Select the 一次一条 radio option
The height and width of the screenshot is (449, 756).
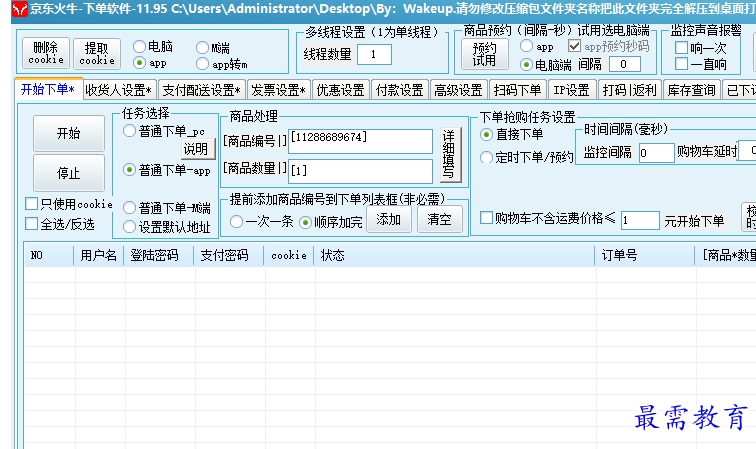click(236, 221)
